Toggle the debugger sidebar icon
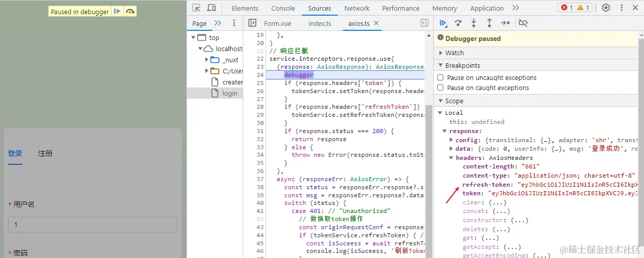The width and height of the screenshot is (644, 258). [x=425, y=23]
